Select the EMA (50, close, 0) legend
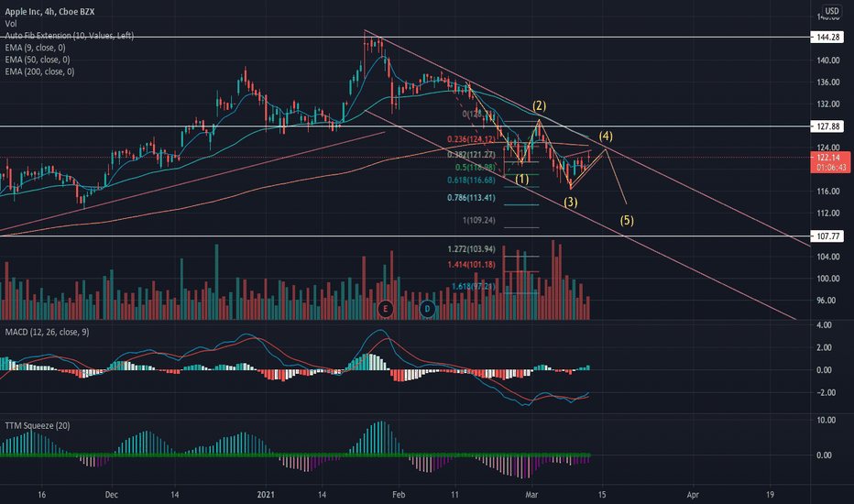The image size is (854, 504). (37, 60)
